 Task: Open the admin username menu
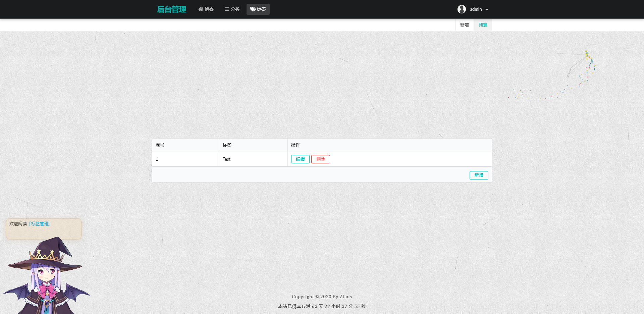pyautogui.click(x=476, y=9)
